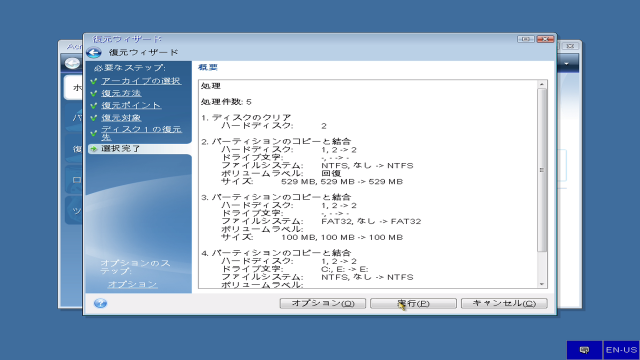Click the 処理件数: 5 line
This screenshot has width=640, height=360.
pos(226,102)
